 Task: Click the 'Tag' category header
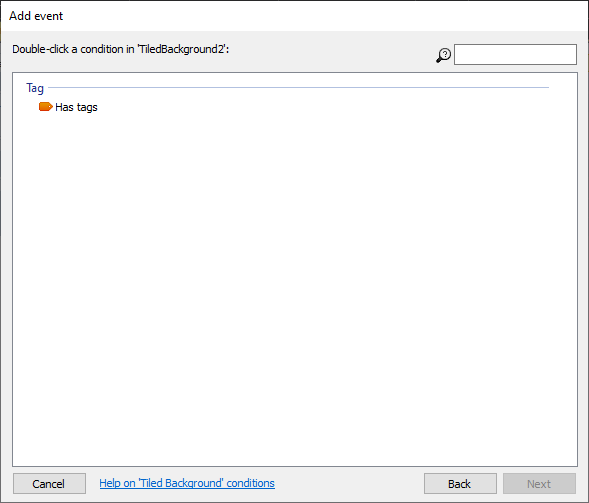pos(35,88)
